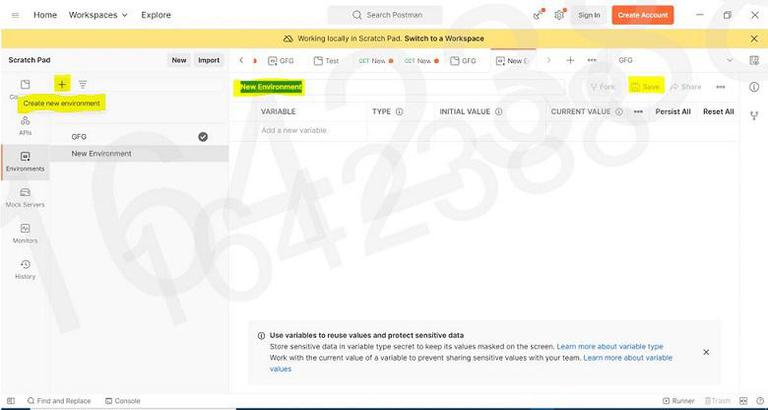The image size is (768, 410).
Task: Click the Share button
Action: pos(686,87)
